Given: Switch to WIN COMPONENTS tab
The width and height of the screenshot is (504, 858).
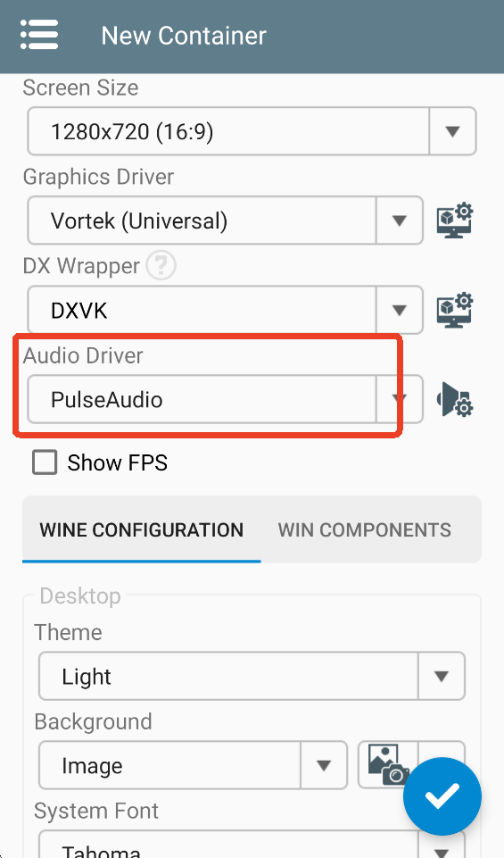Looking at the screenshot, I should pyautogui.click(x=365, y=529).
